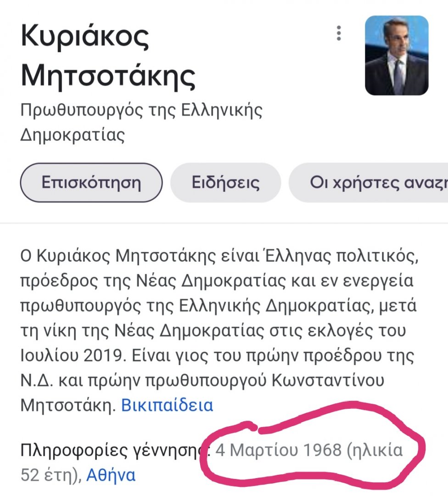Switch to the Ειδήσεις tab
The width and height of the screenshot is (448, 496).
pos(225,183)
